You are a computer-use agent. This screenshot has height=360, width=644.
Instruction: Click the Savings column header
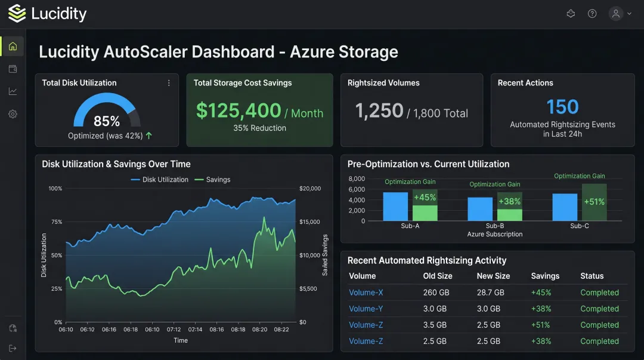(x=545, y=276)
